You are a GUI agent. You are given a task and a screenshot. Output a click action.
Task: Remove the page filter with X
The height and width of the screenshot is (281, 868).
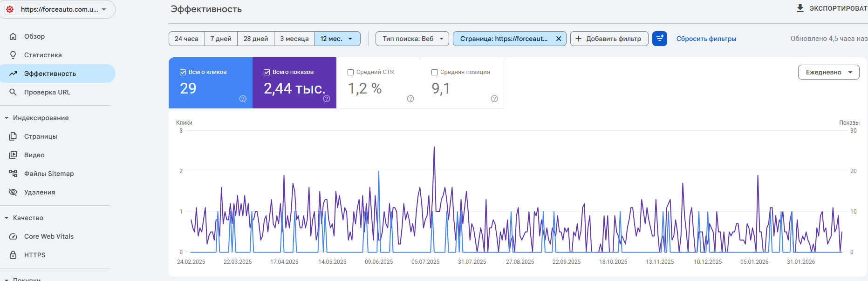(x=559, y=39)
